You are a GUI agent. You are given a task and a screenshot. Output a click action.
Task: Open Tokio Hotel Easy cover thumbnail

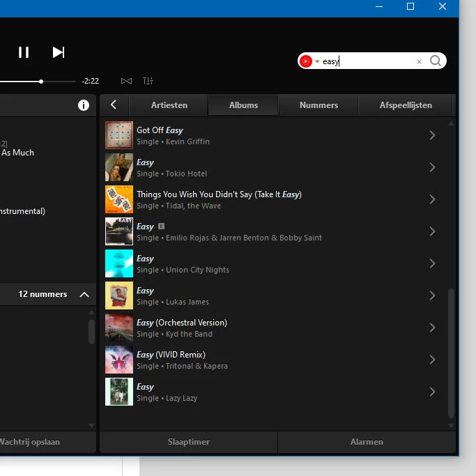tap(119, 167)
